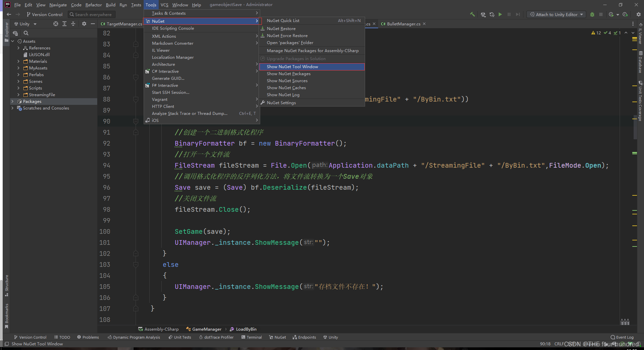Choose NuGet Restore from submenu

tap(312, 29)
